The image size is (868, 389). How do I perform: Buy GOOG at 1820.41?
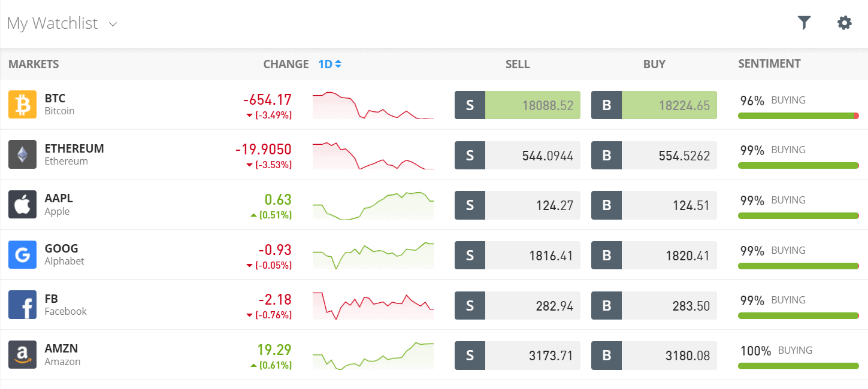point(654,256)
